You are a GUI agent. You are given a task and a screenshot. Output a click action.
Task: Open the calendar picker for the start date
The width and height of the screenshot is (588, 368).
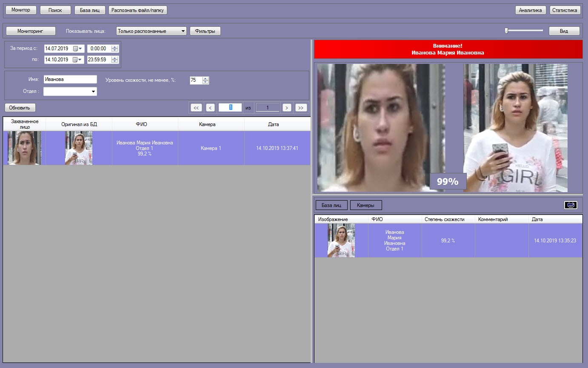tap(76, 49)
